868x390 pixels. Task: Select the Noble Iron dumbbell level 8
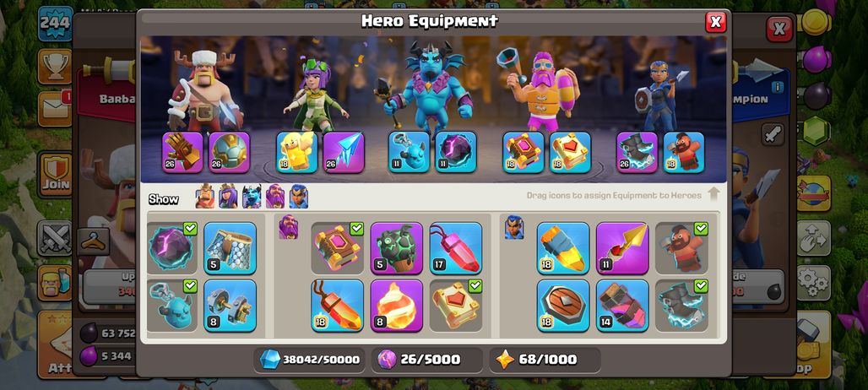pos(230,306)
